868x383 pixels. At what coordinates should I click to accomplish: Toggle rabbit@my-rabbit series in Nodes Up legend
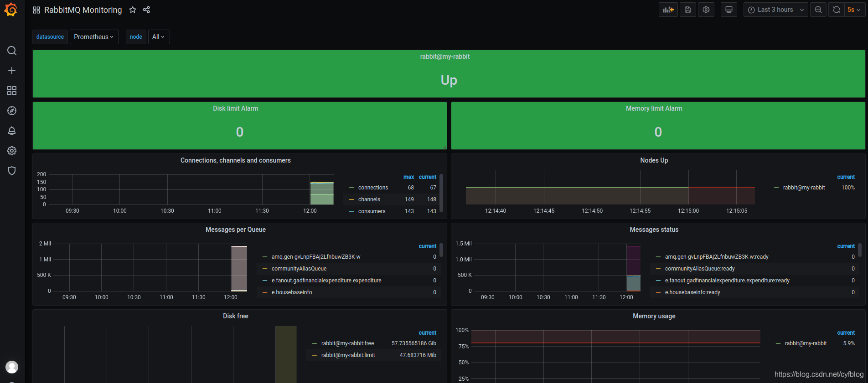coord(804,188)
